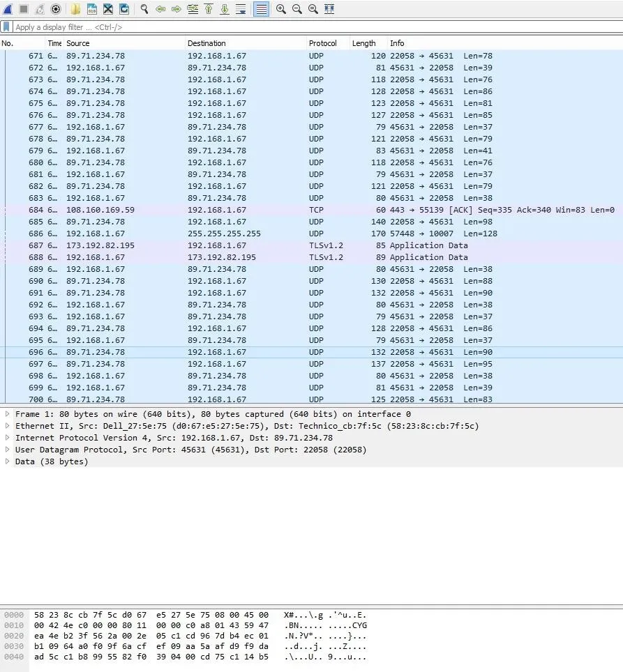The width and height of the screenshot is (623, 672).
Task: Click destination 173.192.82.195 in packet 688
Action: point(222,257)
